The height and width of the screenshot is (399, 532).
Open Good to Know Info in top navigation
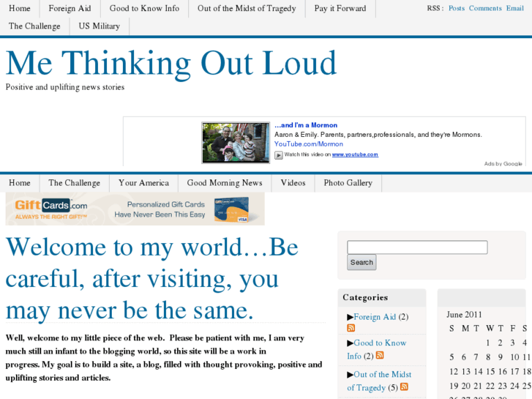click(x=145, y=9)
